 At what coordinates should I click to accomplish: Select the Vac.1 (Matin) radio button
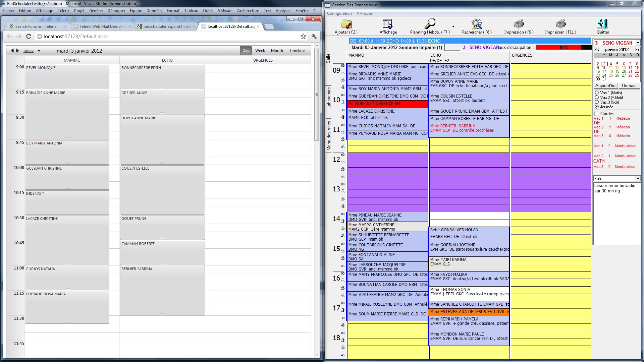coord(597,93)
